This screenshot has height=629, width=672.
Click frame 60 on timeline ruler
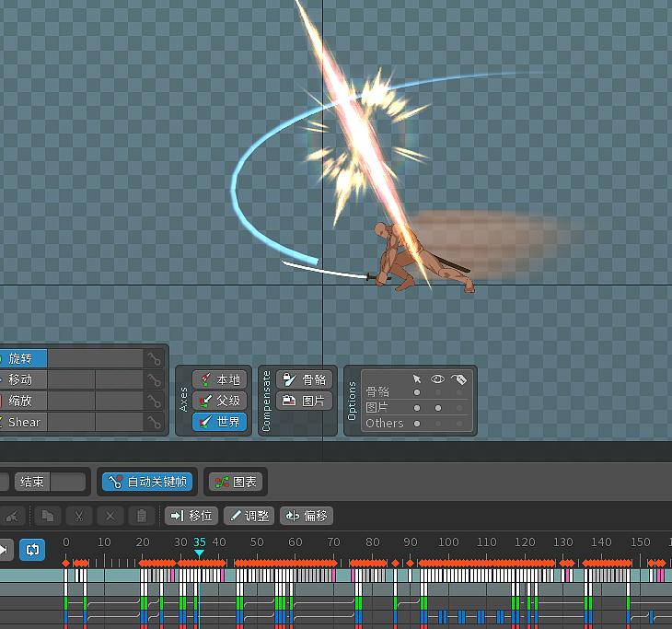[295, 542]
